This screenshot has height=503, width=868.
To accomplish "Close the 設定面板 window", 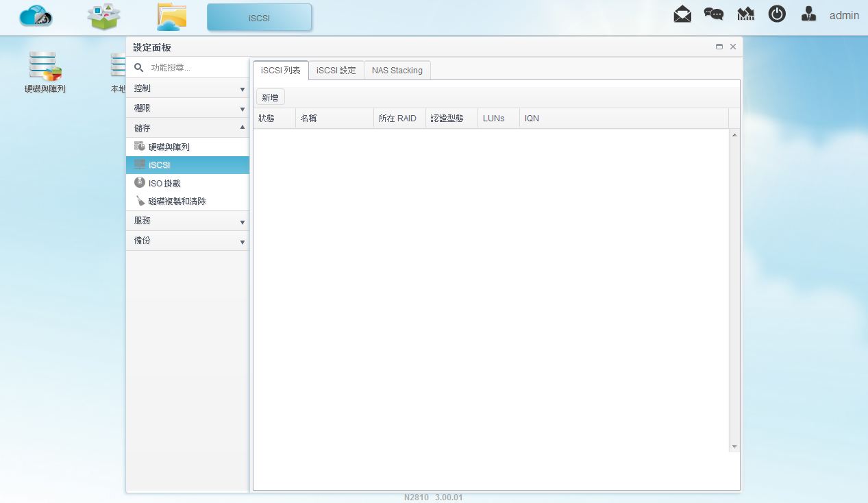I will (x=733, y=47).
